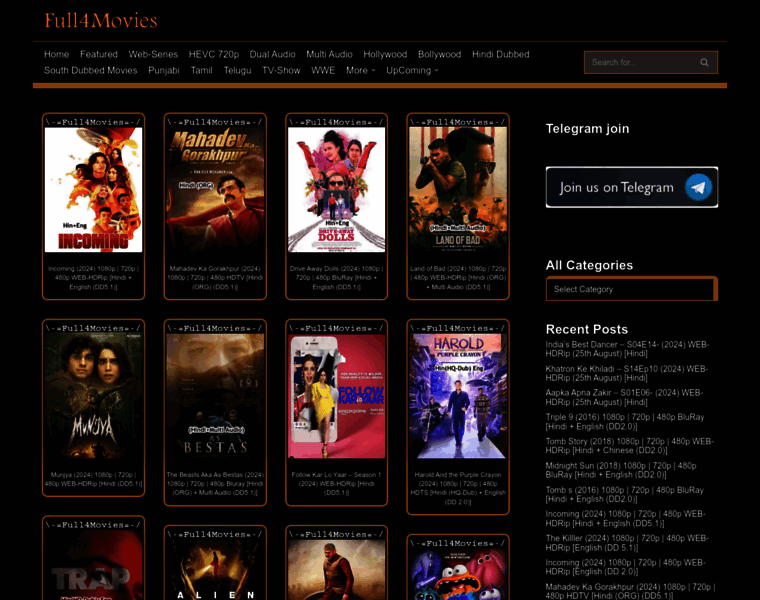Go to the Home menu item

(x=56, y=54)
